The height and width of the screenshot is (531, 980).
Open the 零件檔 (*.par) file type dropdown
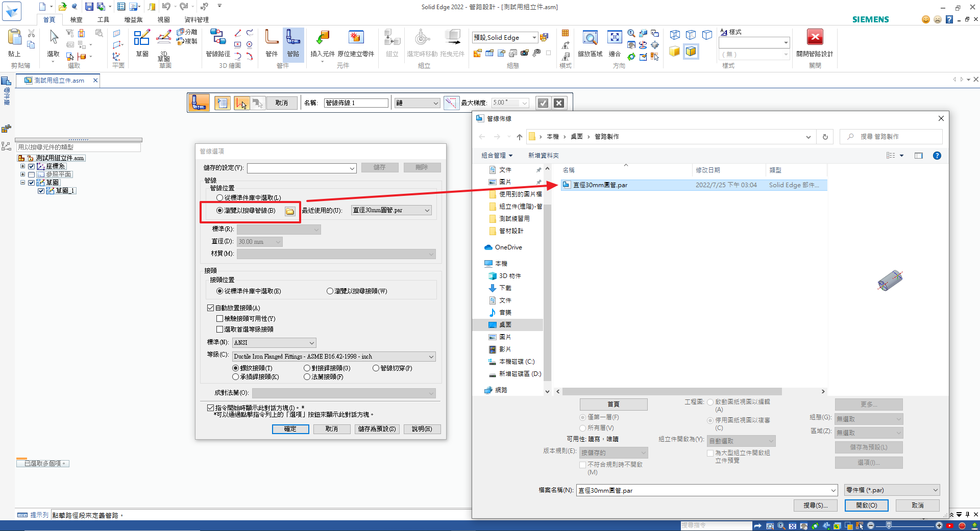(892, 490)
